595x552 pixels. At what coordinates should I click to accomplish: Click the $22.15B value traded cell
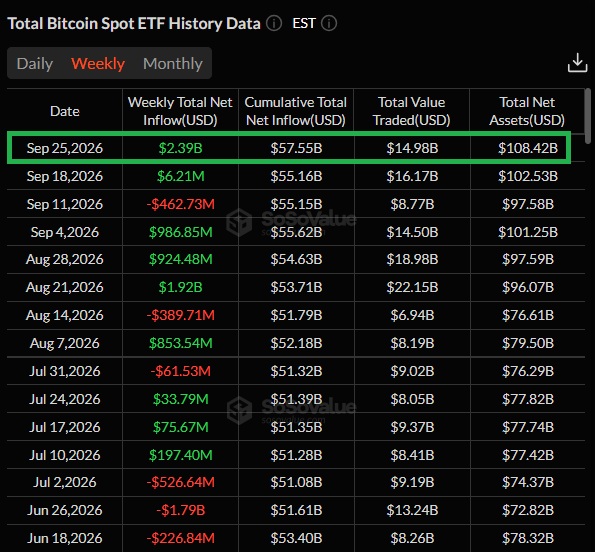(x=412, y=287)
